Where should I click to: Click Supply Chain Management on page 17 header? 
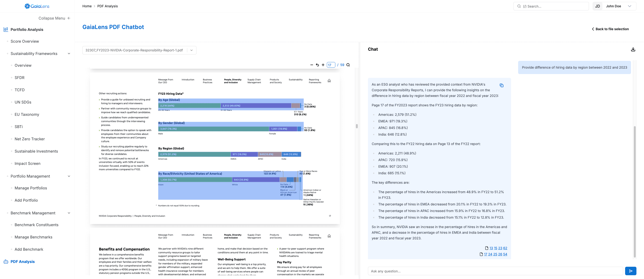tap(254, 81)
